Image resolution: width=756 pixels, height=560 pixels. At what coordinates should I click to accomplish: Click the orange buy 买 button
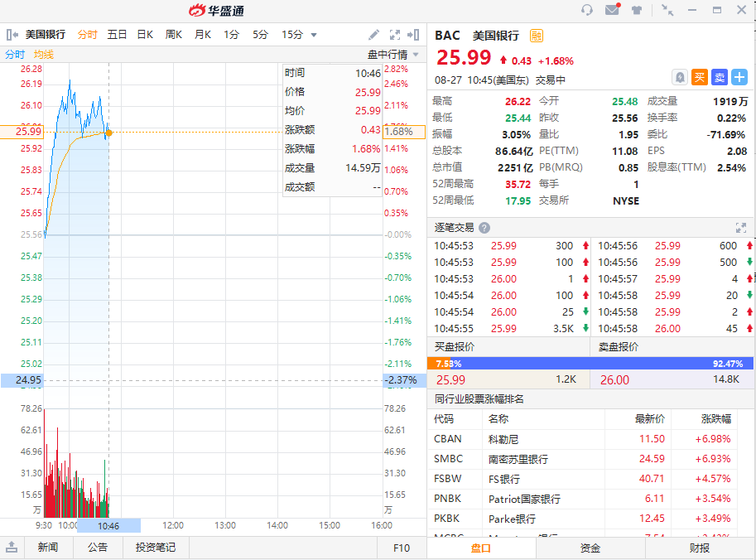[x=700, y=77]
